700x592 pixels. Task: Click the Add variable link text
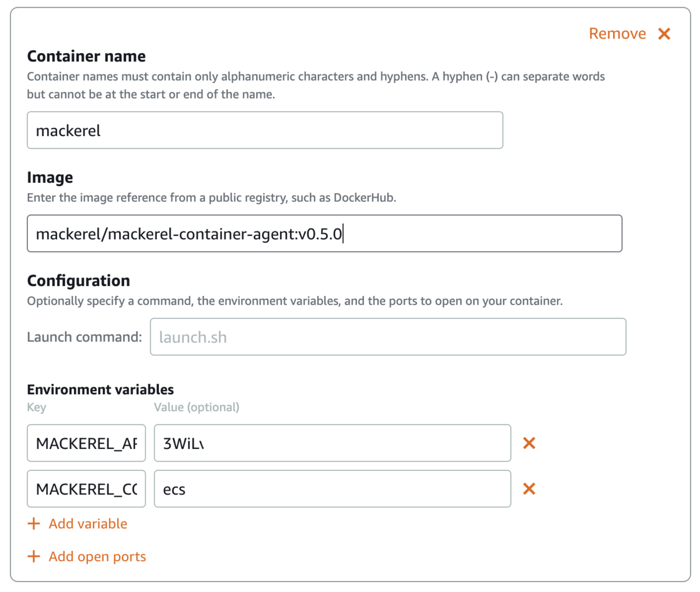click(88, 524)
